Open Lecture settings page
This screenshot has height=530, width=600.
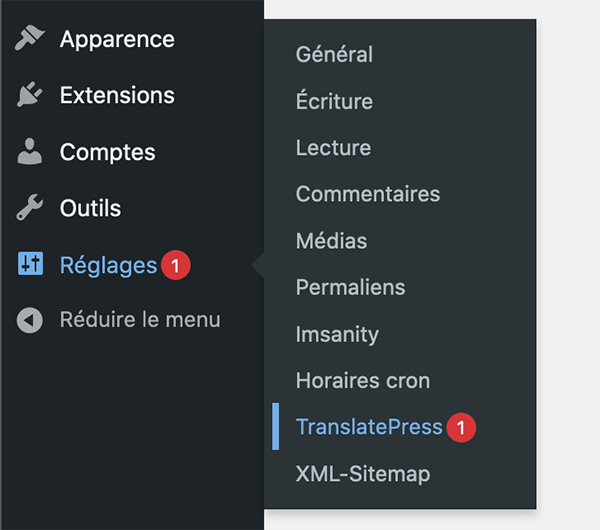click(333, 148)
